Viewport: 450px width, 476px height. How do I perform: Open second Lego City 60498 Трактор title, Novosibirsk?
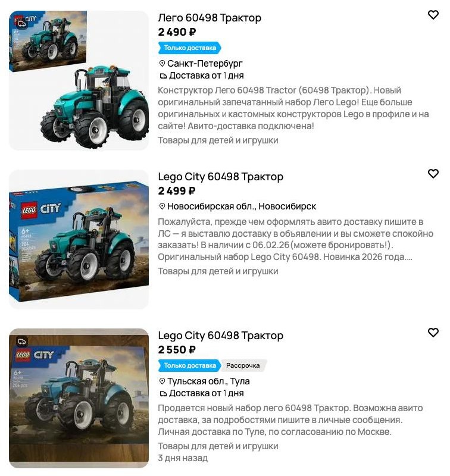coord(220,177)
